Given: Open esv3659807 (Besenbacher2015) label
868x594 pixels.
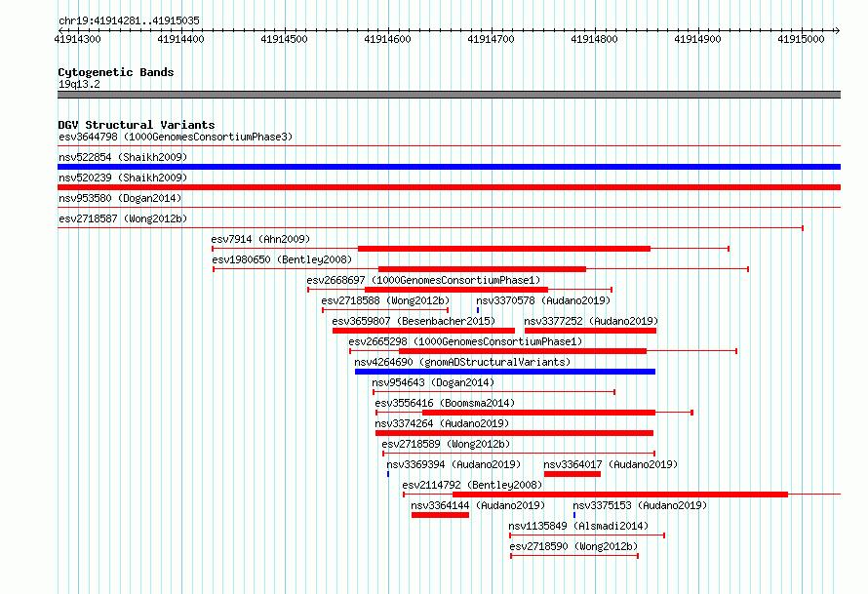Looking at the screenshot, I should pos(414,321).
